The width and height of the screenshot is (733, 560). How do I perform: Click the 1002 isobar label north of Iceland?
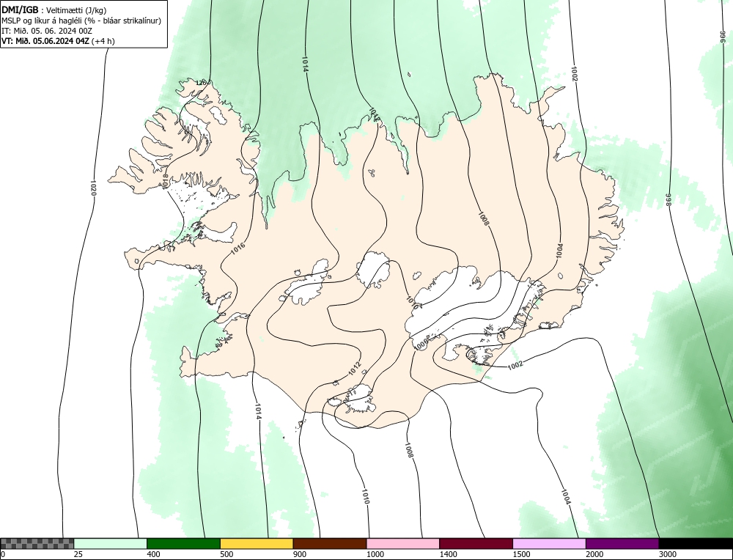pos(575,74)
